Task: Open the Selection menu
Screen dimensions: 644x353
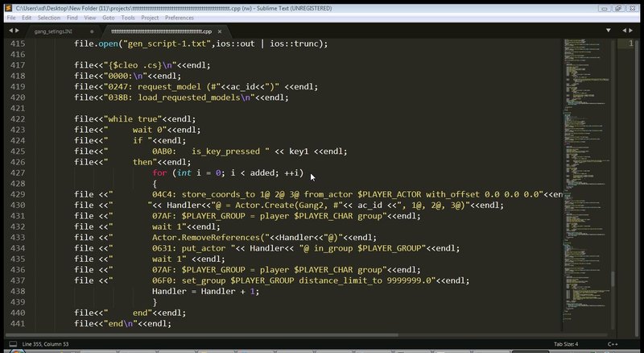Action: point(48,17)
